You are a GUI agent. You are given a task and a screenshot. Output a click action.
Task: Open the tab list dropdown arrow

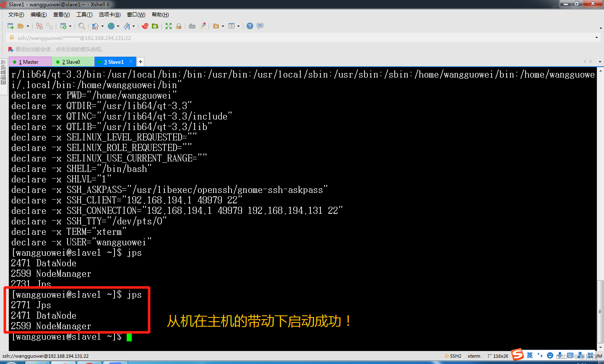pyautogui.click(x=600, y=62)
